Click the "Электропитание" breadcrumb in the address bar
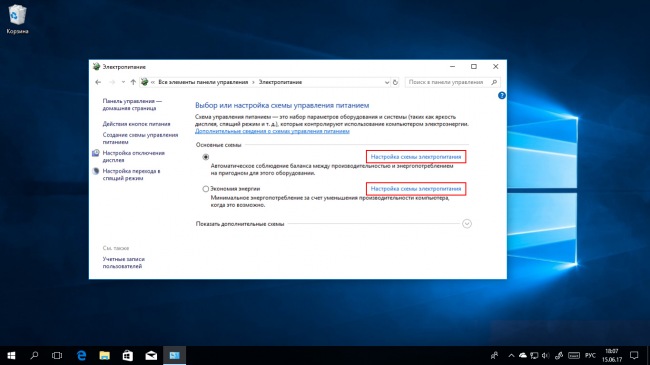 (280, 82)
